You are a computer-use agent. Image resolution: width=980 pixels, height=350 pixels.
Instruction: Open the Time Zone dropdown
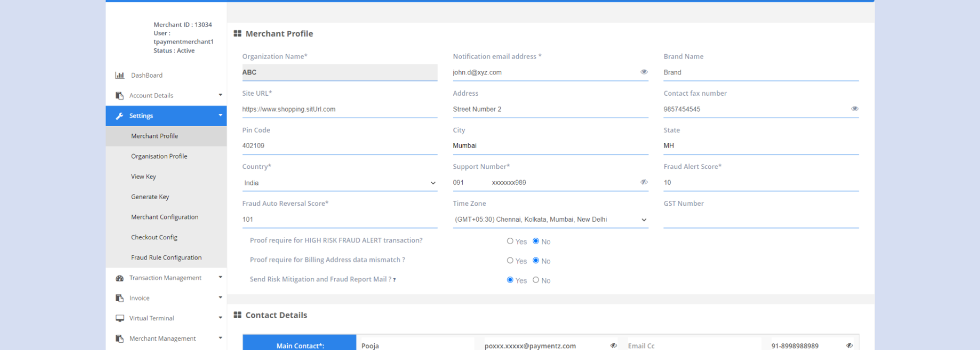click(550, 220)
